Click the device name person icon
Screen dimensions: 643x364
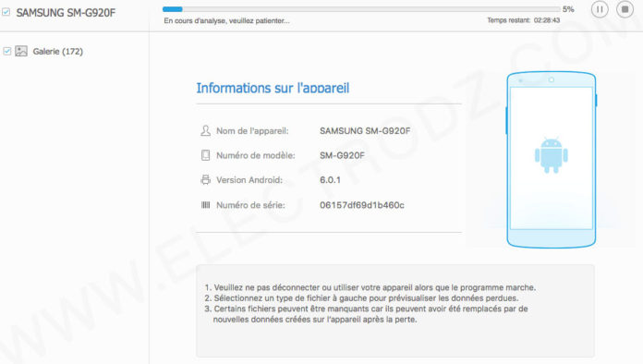pyautogui.click(x=205, y=131)
